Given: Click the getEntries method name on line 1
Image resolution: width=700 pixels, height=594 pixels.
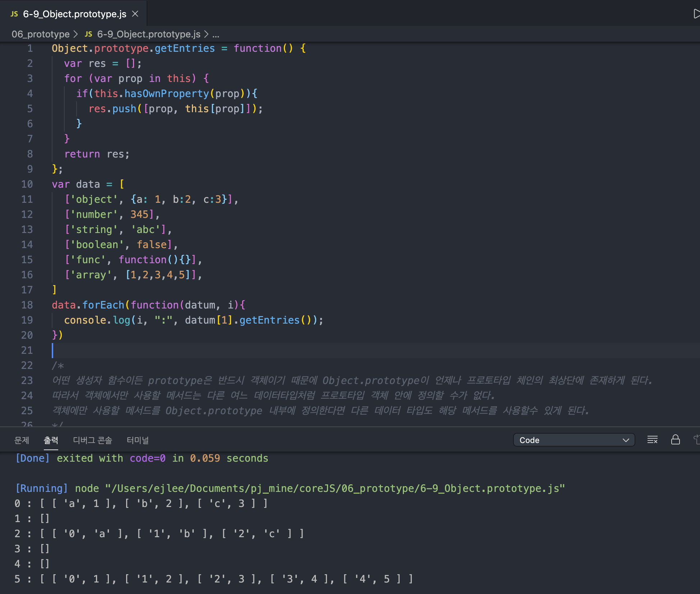Looking at the screenshot, I should point(184,48).
